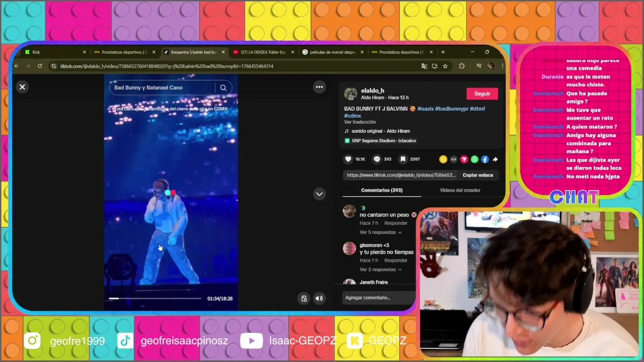Screen dimensions: 644x362
Task: Open the browser extensions puzzle icon
Action: [x=461, y=66]
